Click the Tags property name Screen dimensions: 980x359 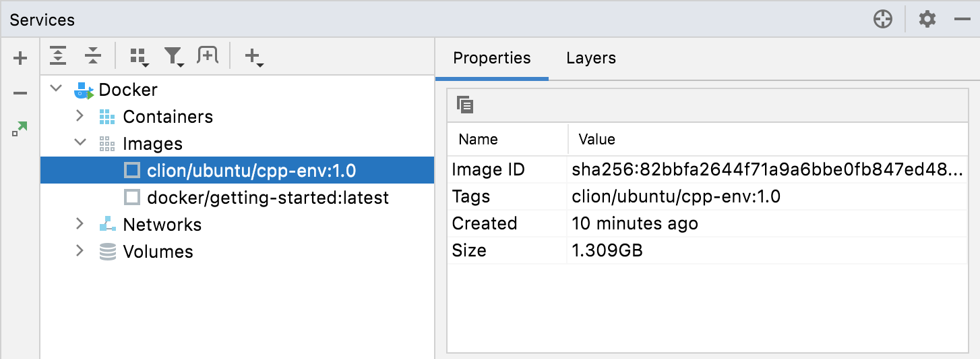471,196
